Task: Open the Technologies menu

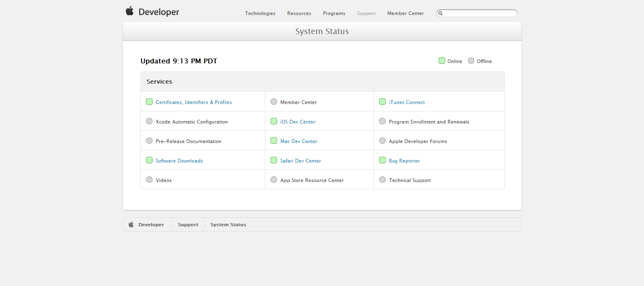Action: coord(260,13)
